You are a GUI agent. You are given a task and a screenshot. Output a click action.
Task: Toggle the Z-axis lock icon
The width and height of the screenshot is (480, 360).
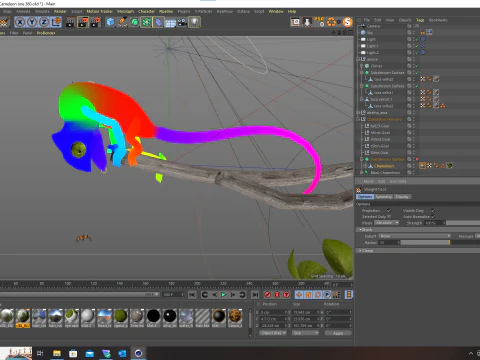click(x=44, y=22)
